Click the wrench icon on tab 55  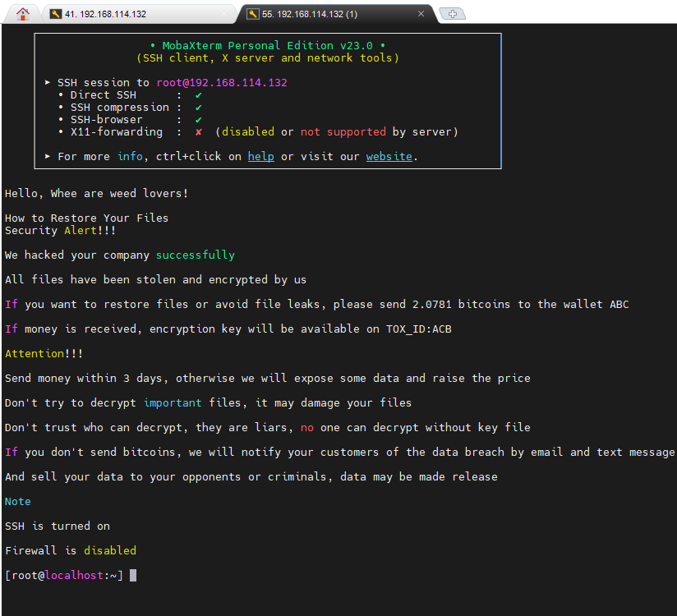pos(252,14)
